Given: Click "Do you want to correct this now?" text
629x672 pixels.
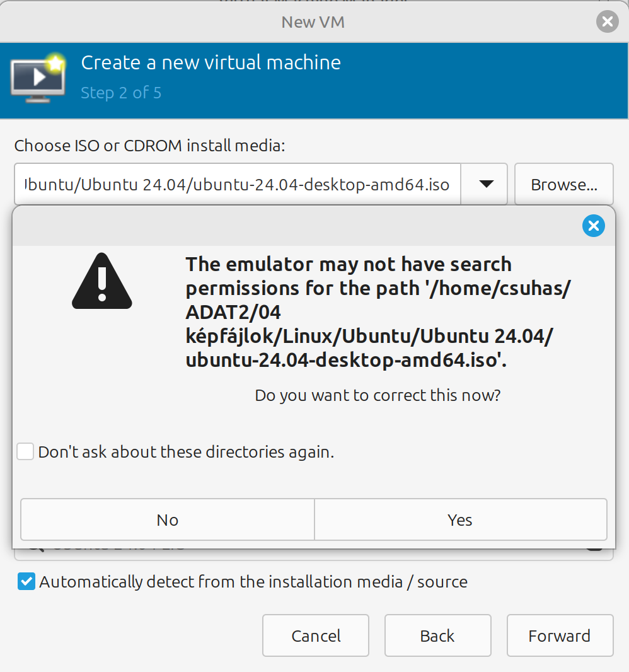Looking at the screenshot, I should (x=378, y=396).
